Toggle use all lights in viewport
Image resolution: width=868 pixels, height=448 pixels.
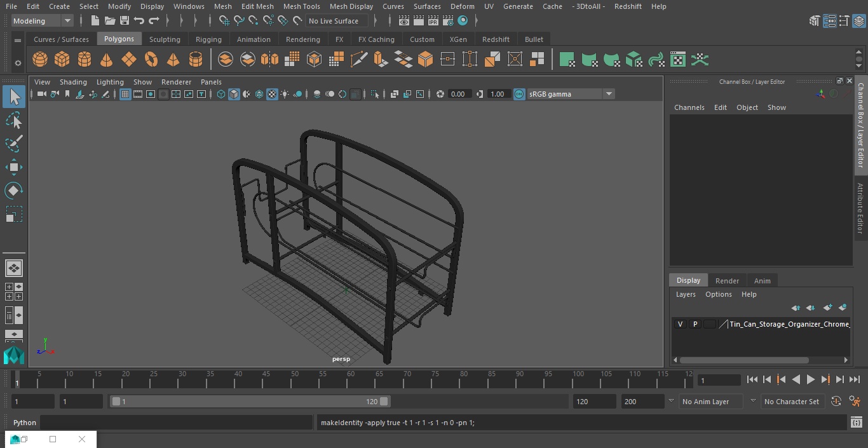coord(285,94)
